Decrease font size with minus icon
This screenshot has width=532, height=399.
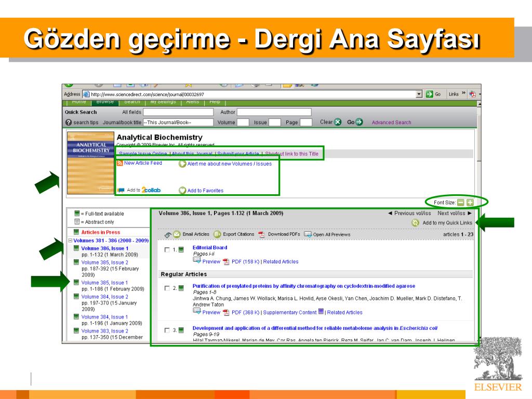461,203
